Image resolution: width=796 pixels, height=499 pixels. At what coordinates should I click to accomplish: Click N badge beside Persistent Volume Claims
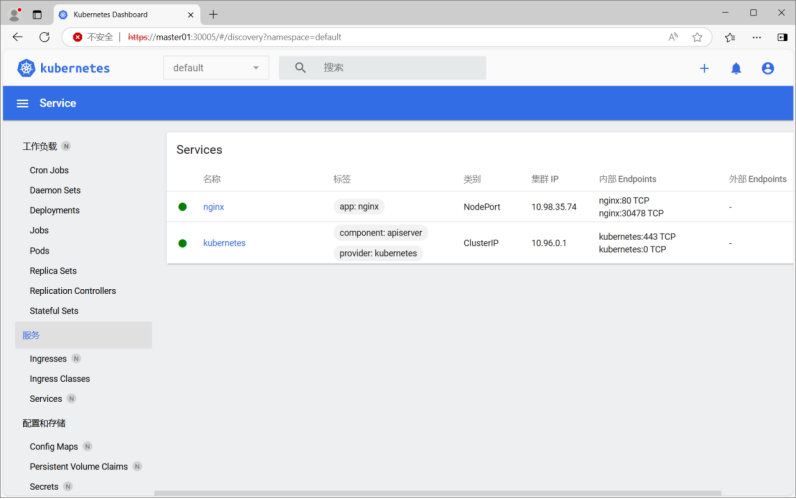pyautogui.click(x=137, y=466)
